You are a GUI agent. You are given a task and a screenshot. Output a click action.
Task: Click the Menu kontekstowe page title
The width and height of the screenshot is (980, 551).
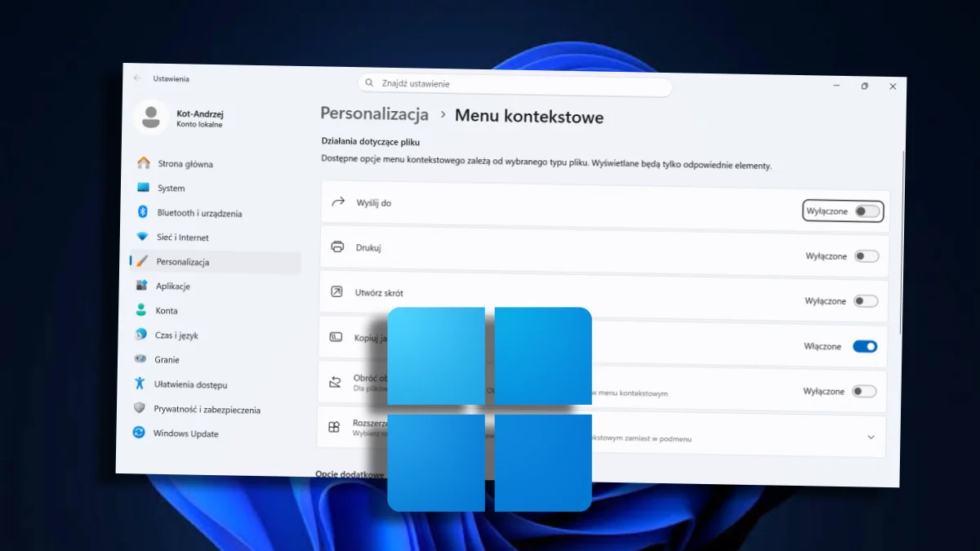pos(529,117)
